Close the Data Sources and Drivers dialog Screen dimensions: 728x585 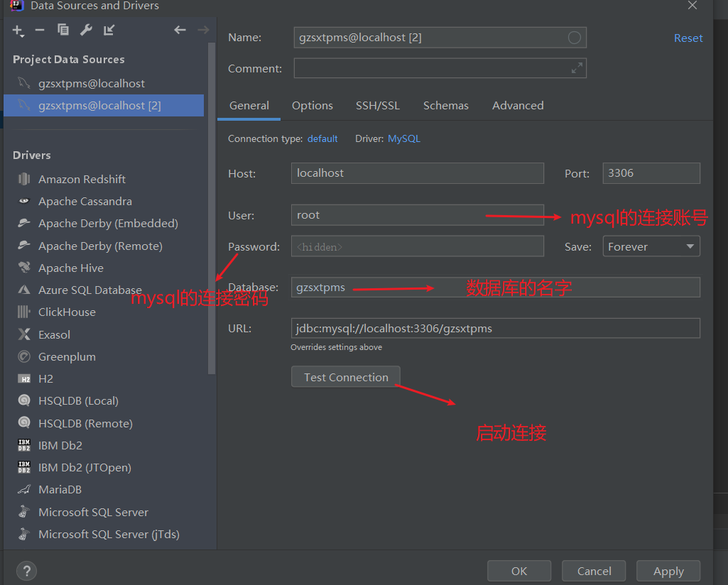coord(692,6)
